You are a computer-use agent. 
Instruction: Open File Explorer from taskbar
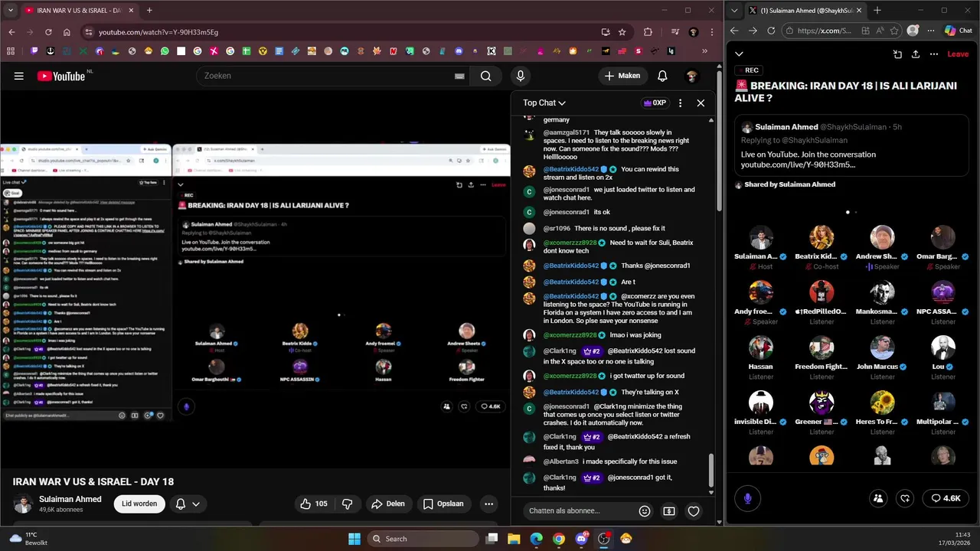pos(514,539)
